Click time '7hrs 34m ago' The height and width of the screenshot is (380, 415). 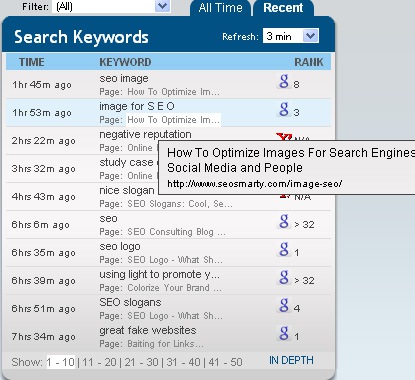click(x=44, y=337)
